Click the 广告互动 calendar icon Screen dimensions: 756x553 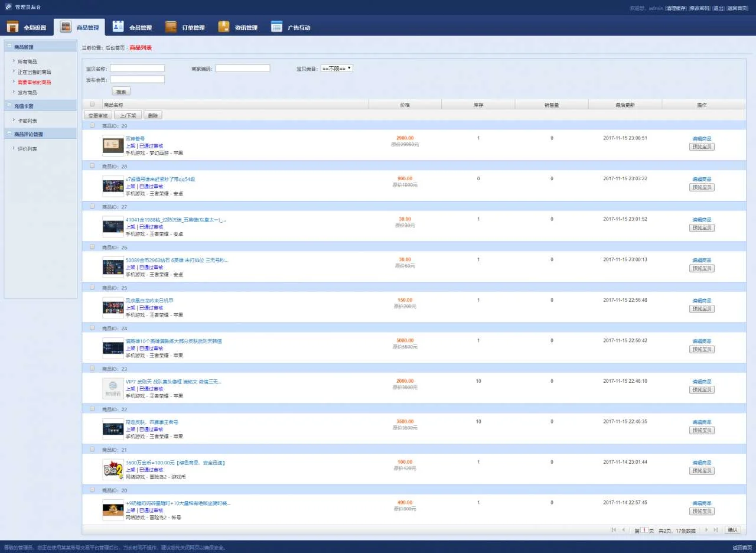click(x=276, y=27)
